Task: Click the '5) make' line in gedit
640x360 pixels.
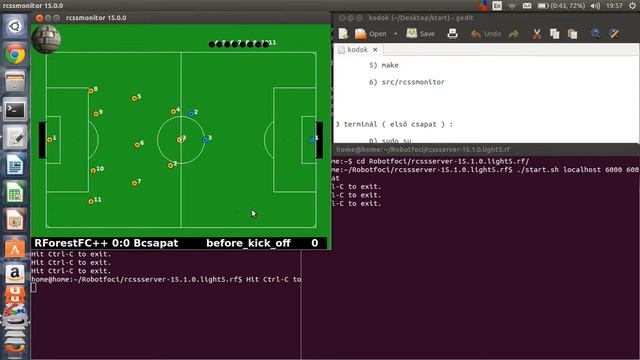Action: (384, 65)
